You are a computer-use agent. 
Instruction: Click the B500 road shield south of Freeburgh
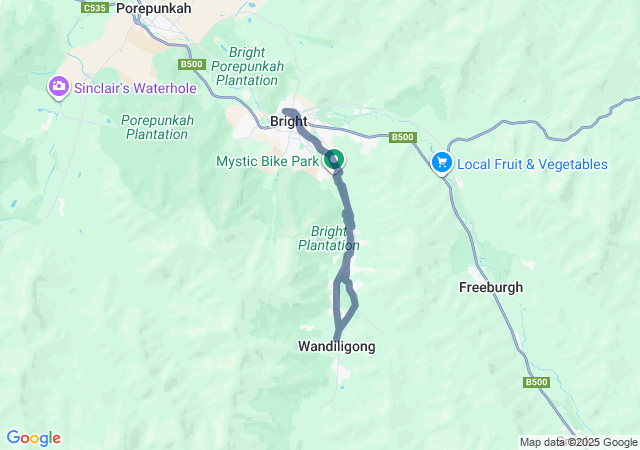tap(536, 382)
